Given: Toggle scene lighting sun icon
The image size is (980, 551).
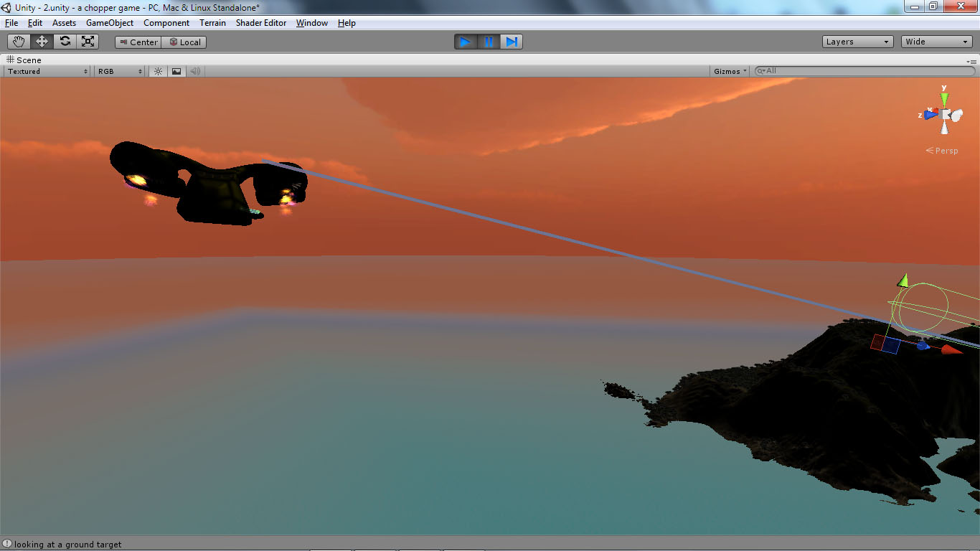Looking at the screenshot, I should click(x=159, y=71).
